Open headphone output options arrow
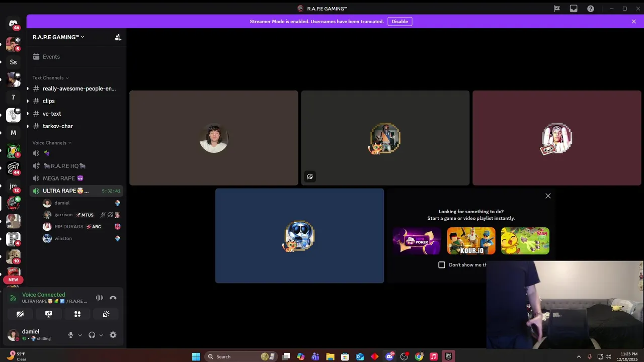Screen dimensions: 644x362 [101, 335]
